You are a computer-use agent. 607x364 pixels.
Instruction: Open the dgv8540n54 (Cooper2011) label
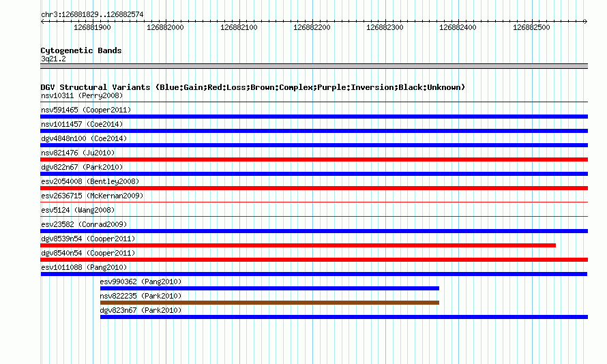coord(88,253)
